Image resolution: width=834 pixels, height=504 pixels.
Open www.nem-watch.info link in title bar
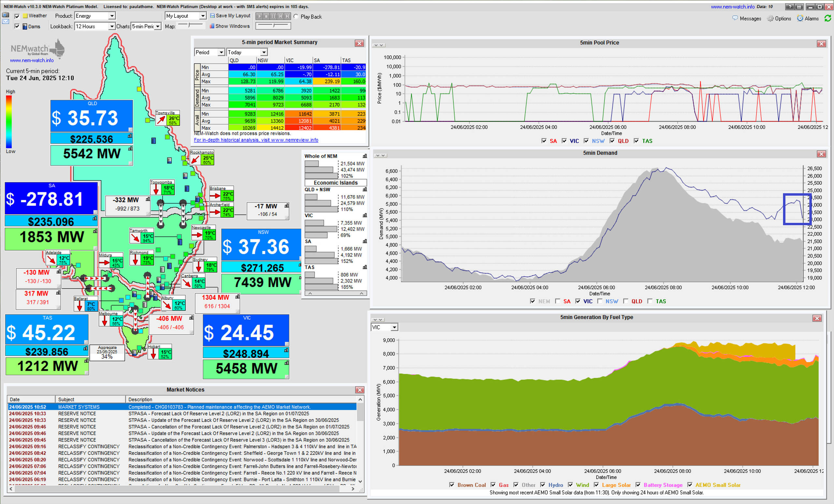pyautogui.click(x=733, y=7)
